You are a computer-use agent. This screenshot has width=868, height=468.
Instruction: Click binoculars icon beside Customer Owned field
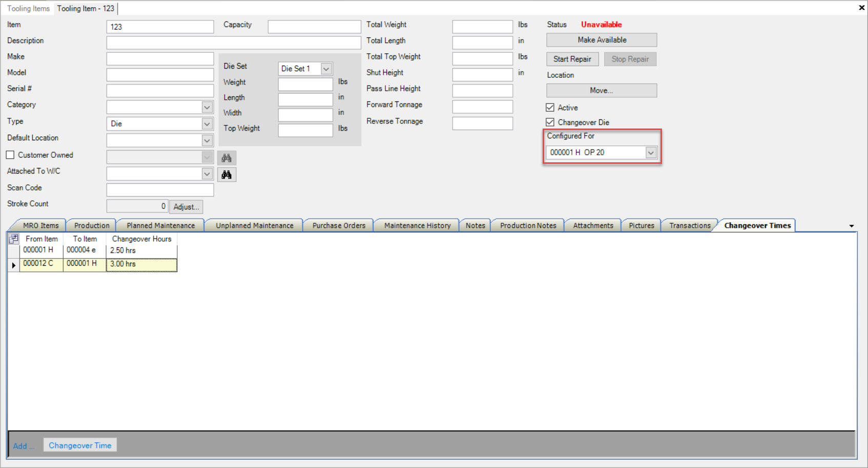pyautogui.click(x=226, y=158)
